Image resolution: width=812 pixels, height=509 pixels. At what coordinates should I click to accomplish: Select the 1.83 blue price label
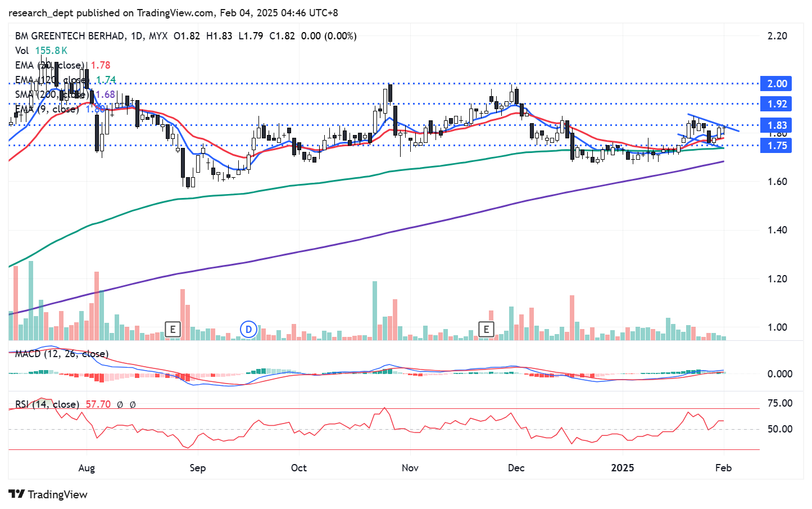777,125
